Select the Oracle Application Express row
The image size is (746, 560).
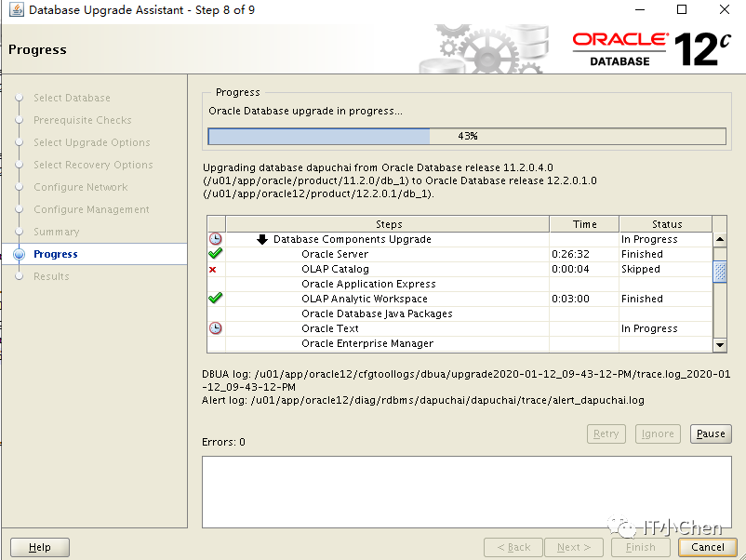[x=460, y=284]
